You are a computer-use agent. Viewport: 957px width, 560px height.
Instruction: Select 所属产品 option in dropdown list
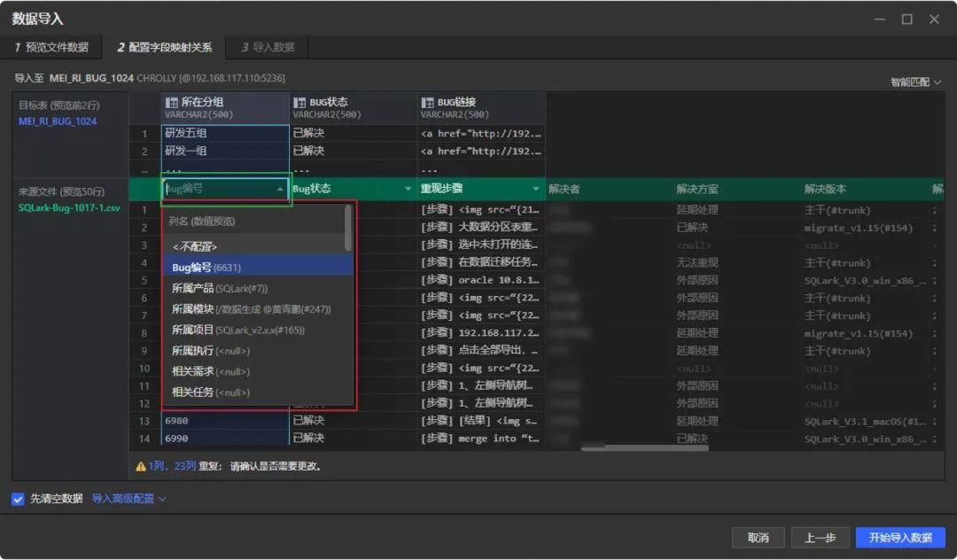point(258,288)
